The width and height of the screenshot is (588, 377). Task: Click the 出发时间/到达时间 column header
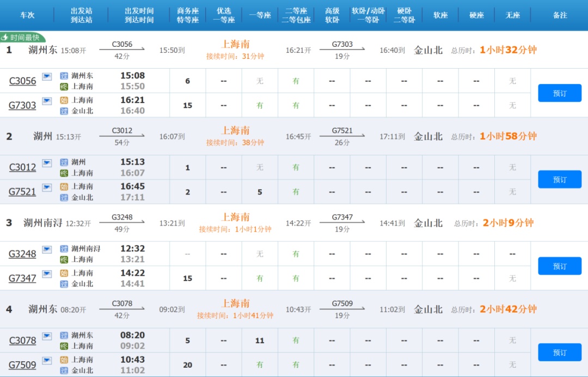pyautogui.click(x=139, y=15)
